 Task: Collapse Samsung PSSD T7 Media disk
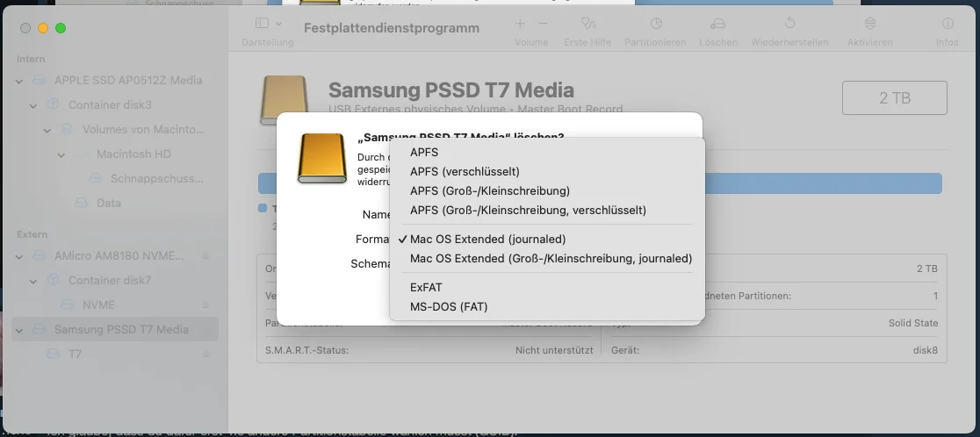click(19, 330)
